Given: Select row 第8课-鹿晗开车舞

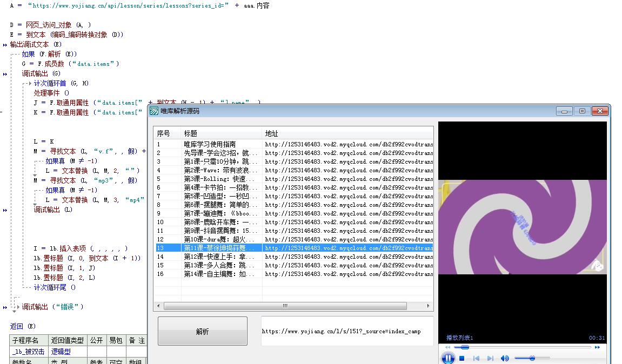Looking at the screenshot, I should pos(293,222).
